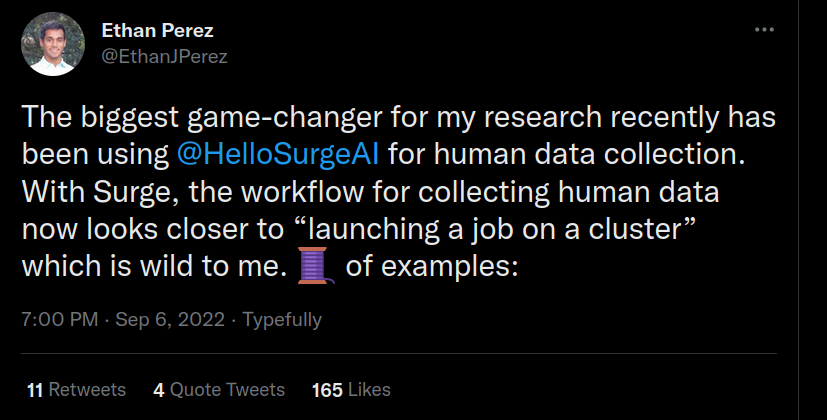Open the Ethan Perez display name
Viewport: 827px width, 420px height.
click(x=155, y=31)
